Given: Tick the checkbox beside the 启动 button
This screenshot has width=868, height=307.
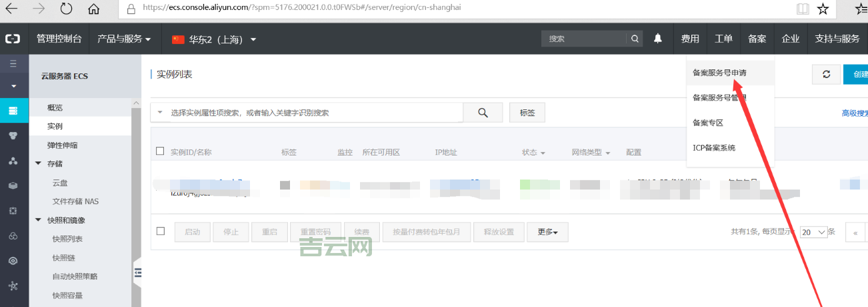Looking at the screenshot, I should (x=160, y=231).
